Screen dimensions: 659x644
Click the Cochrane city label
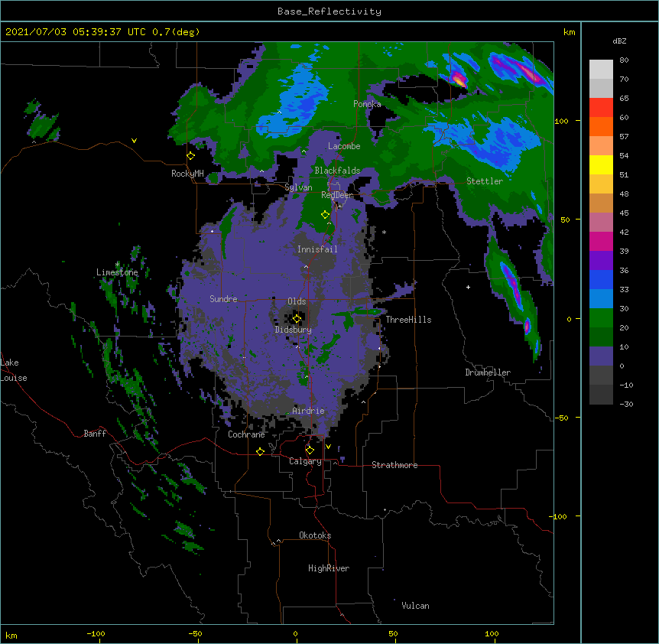point(246,434)
